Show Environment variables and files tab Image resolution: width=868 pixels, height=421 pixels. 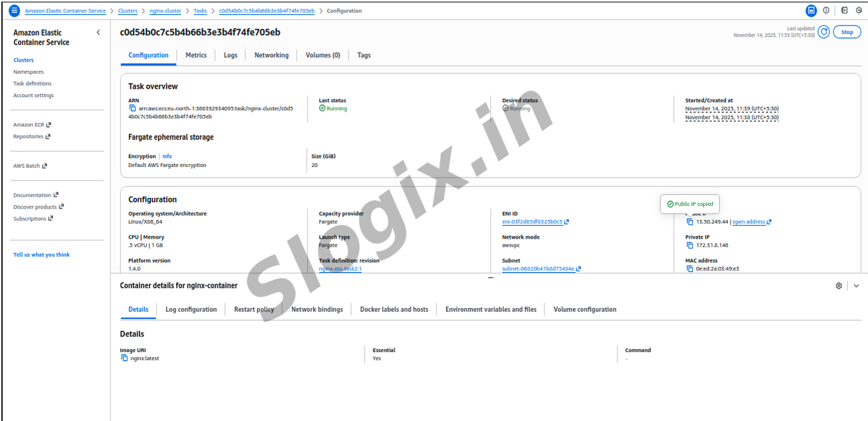(x=491, y=309)
